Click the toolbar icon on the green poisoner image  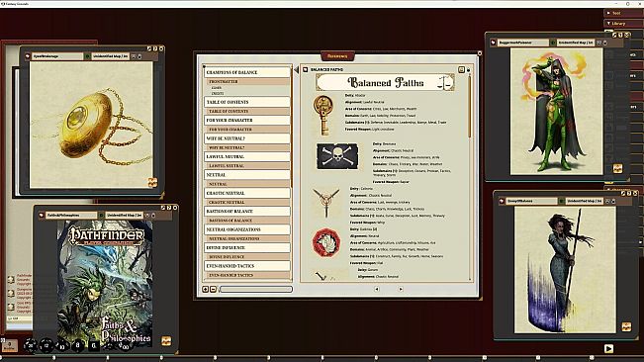617,168
